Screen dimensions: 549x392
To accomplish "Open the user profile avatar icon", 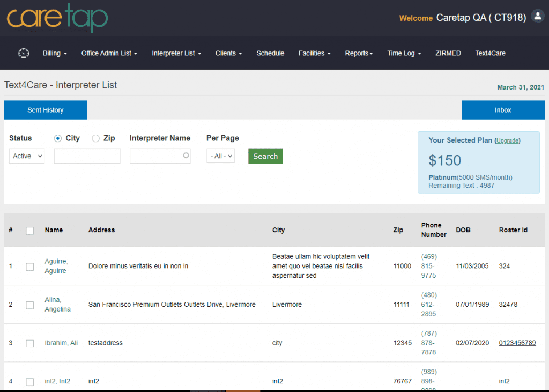I will tap(537, 16).
